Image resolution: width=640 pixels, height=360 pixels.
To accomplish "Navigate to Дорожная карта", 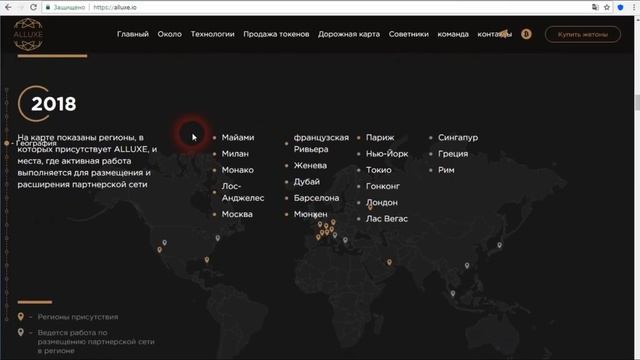I will (349, 34).
